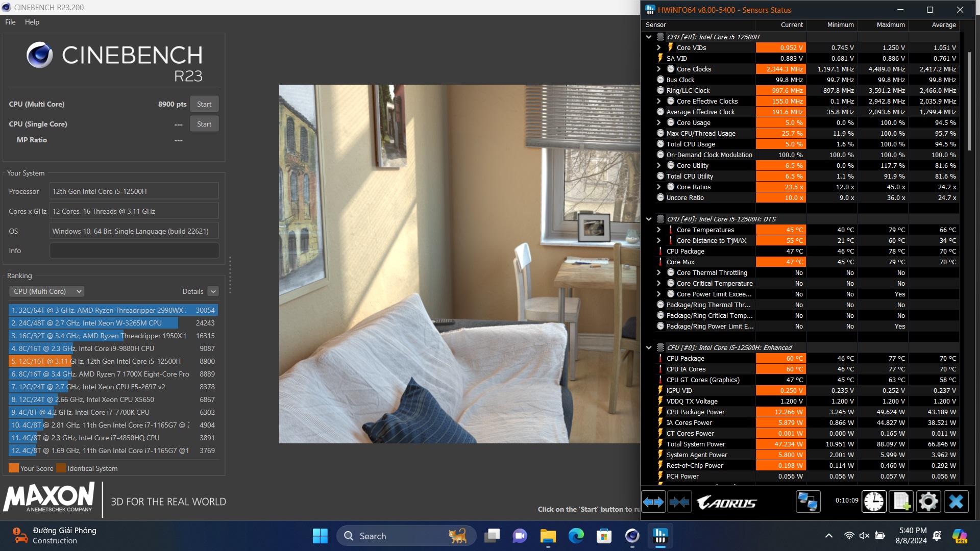This screenshot has height=551, width=980.
Task: Start the CPU (Single Core) benchmark
Action: 204,124
